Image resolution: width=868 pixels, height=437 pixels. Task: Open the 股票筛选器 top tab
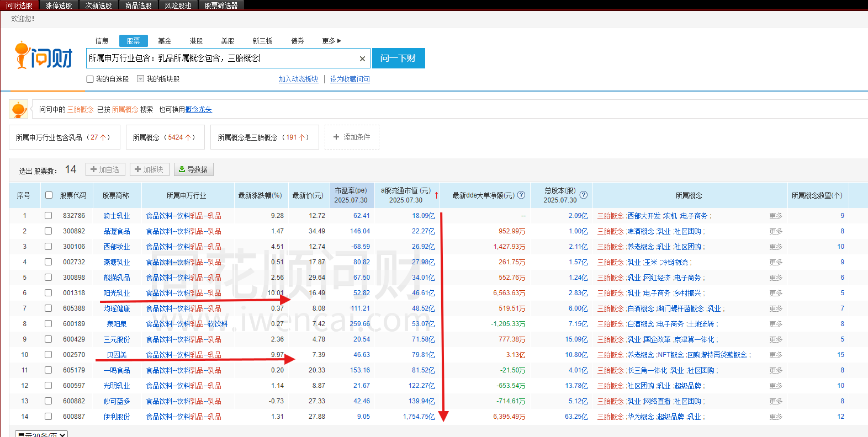coord(221,6)
